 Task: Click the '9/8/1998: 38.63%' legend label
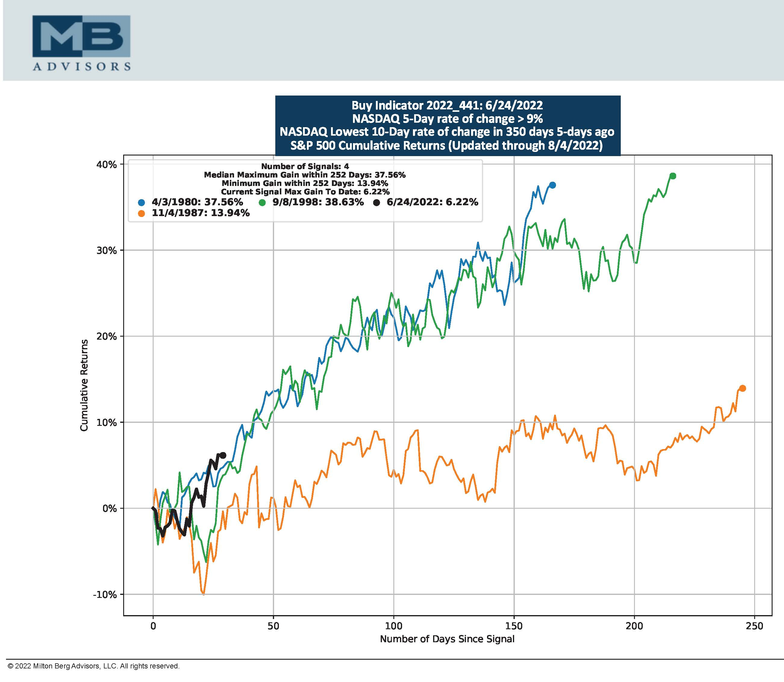point(318,202)
